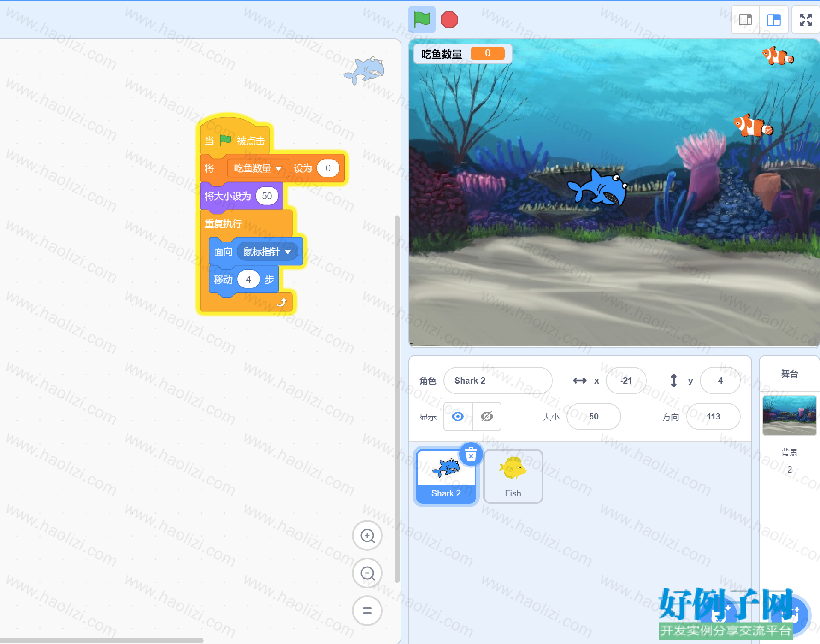Edit the sprite size field 50
This screenshot has width=820, height=644.
pyautogui.click(x=593, y=417)
